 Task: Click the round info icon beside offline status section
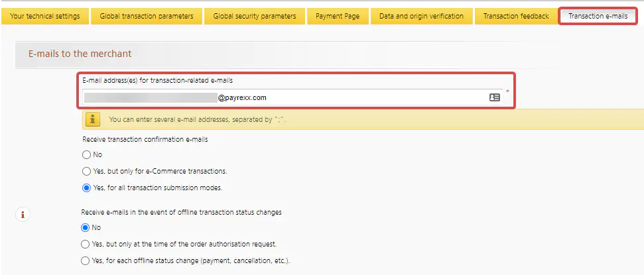click(x=22, y=214)
